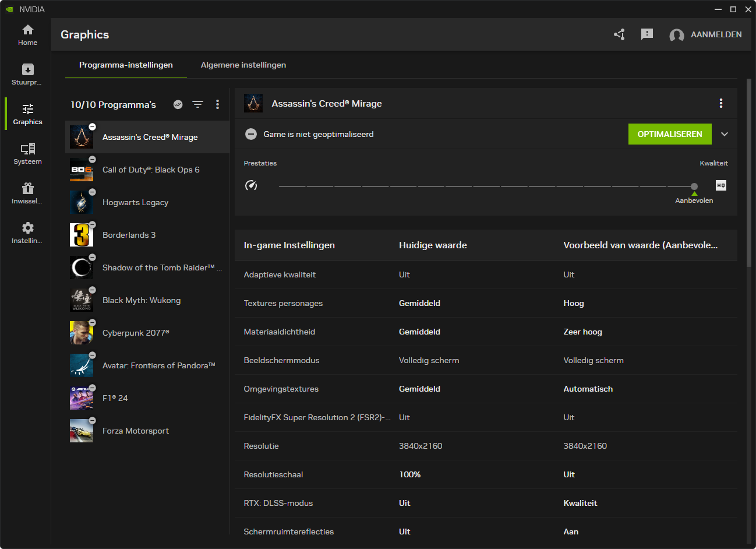Select the Programma-instellingen tab
Viewport: 756px width, 549px height.
[126, 65]
